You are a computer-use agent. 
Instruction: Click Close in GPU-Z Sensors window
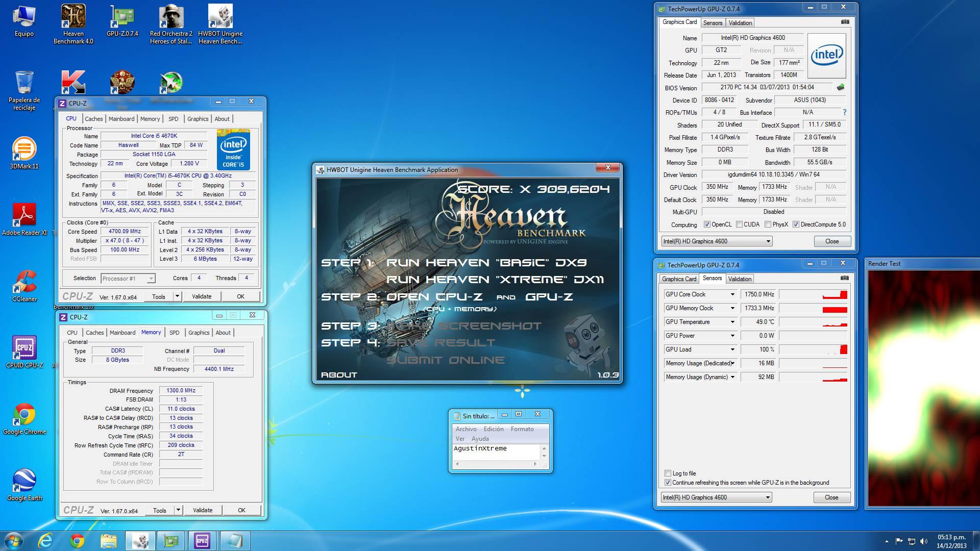[x=831, y=497]
